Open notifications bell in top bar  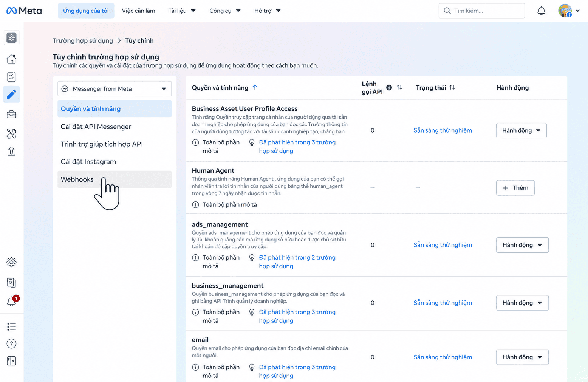[x=541, y=11]
